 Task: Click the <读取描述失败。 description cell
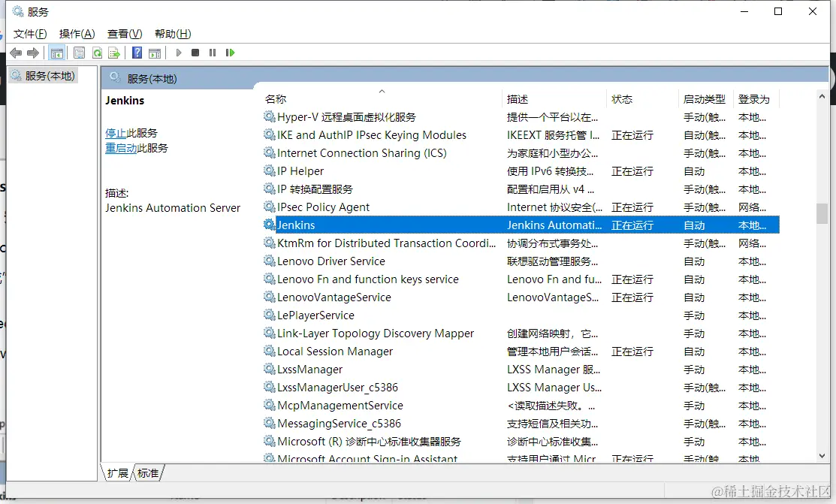pos(551,406)
